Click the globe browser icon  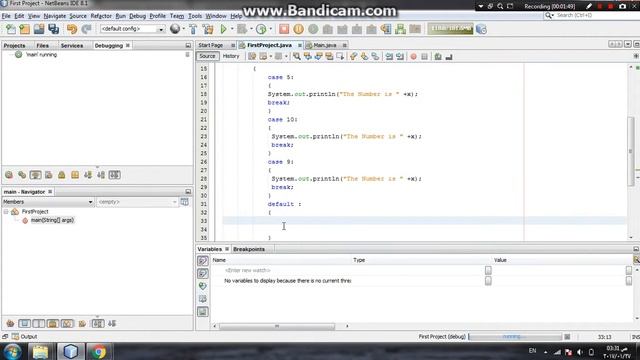175,29
